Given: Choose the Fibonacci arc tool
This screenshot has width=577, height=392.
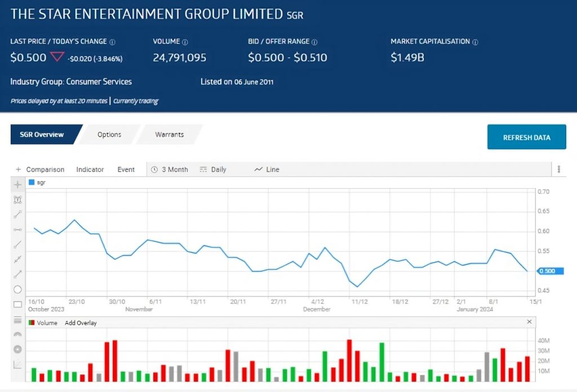Looking at the screenshot, I should click(17, 334).
